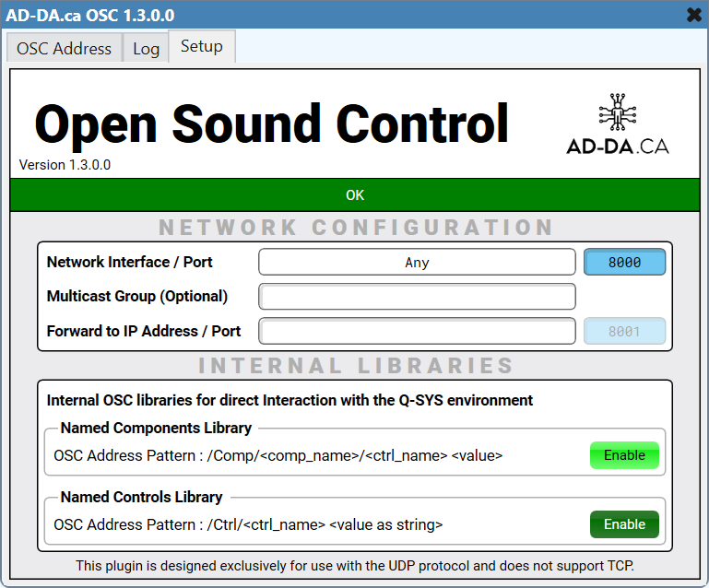The height and width of the screenshot is (588, 709).
Task: Click the Network Configuration section header
Action: (355, 228)
